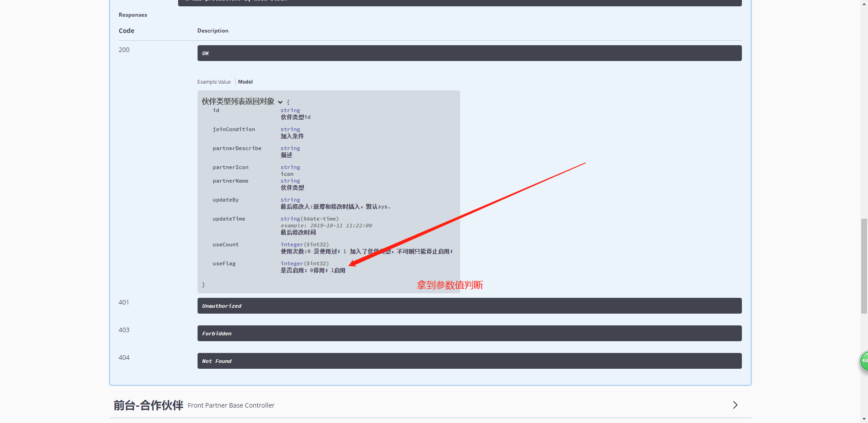Click the green circular badge at right edge

click(863, 361)
